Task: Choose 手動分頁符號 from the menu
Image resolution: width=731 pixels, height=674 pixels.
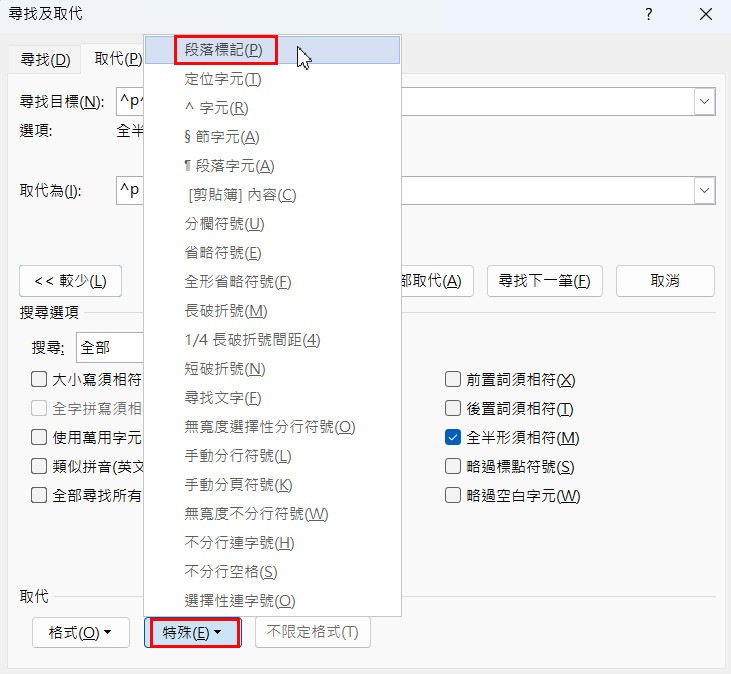Action: [x=238, y=485]
